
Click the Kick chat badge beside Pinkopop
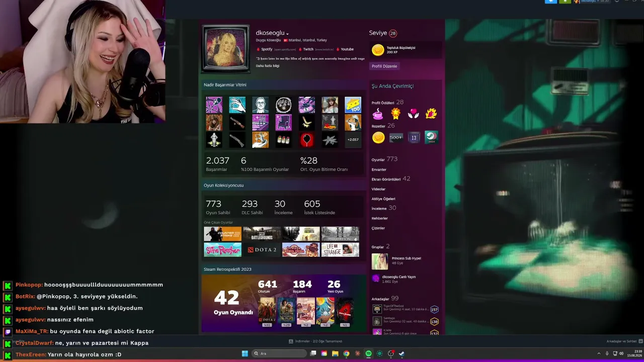[8, 285]
